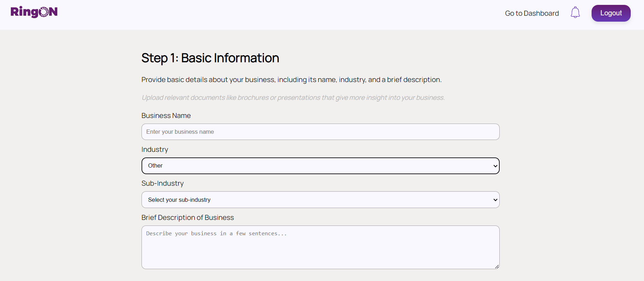Screen dimensions: 644x281
Task: Click the 'Select your sub-industry' placeholder text
Action: tap(179, 200)
